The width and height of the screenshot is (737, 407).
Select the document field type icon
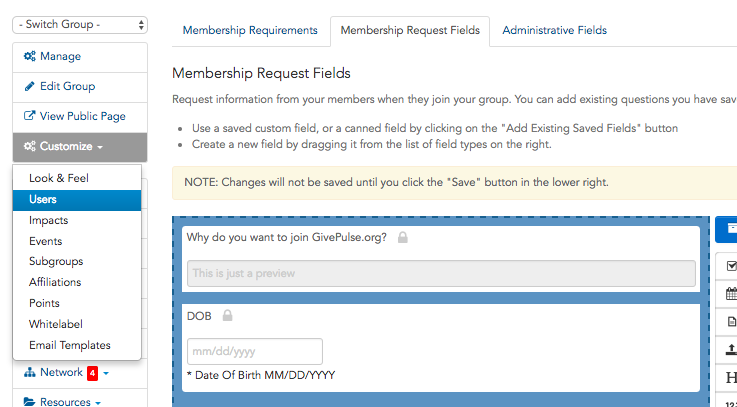click(x=732, y=321)
